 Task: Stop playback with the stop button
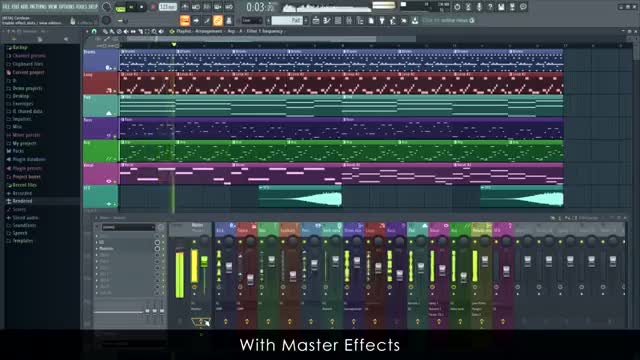pyautogui.click(x=142, y=7)
